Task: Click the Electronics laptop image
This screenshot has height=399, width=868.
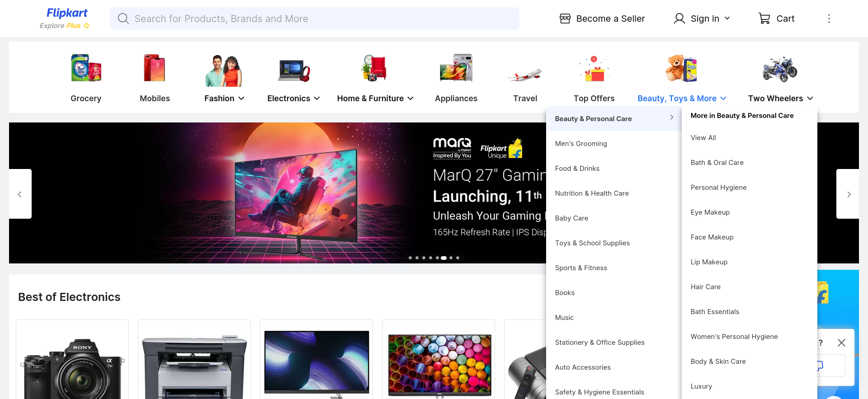Action: tap(294, 70)
